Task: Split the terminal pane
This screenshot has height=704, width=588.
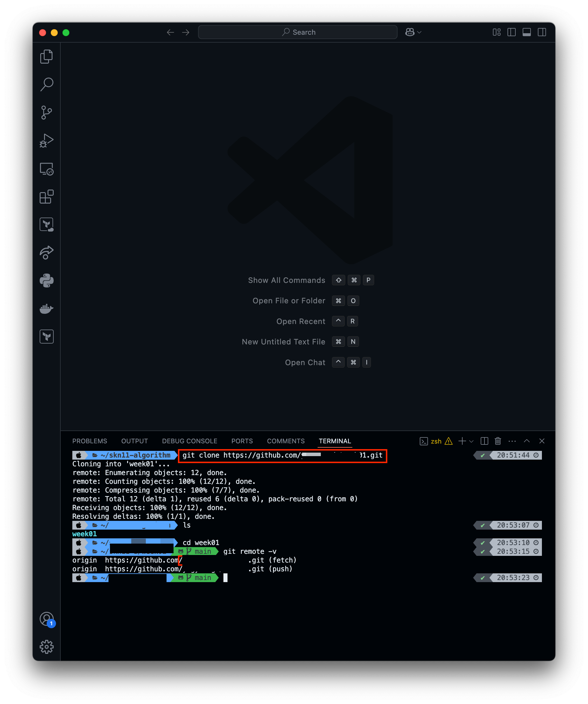Action: (484, 441)
